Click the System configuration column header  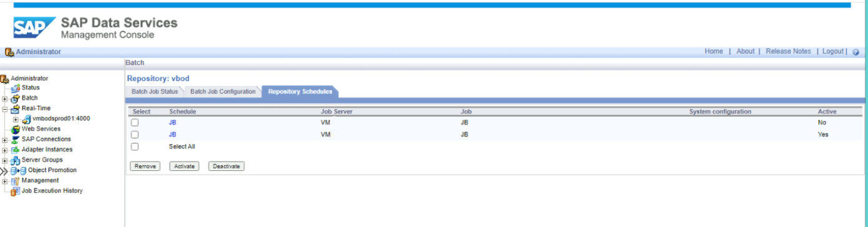[720, 112]
